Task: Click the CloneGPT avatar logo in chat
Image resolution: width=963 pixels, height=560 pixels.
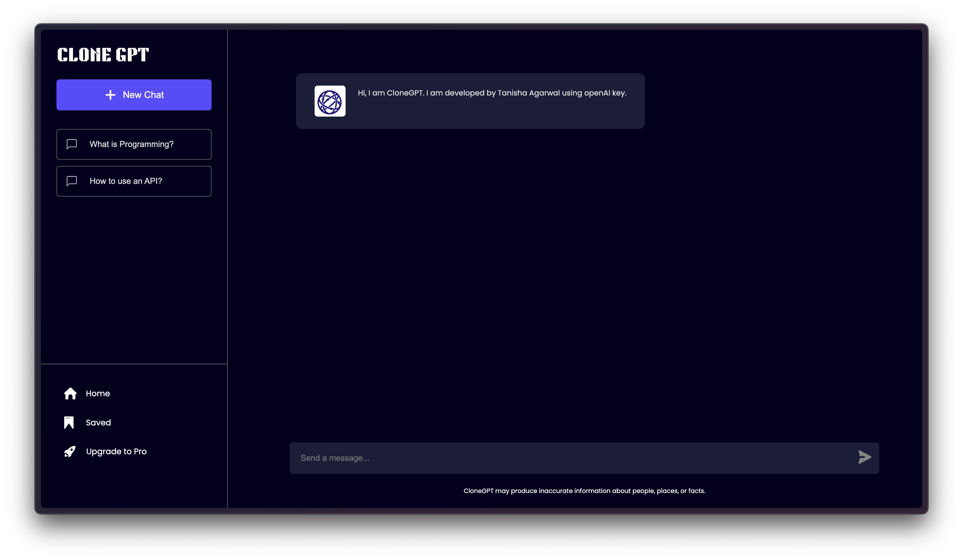Action: 330,101
